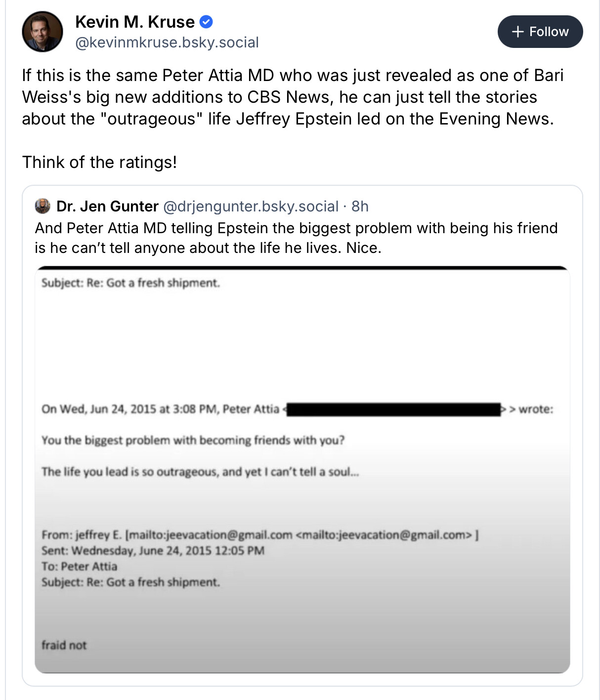Click the top "Subject: Re: Got a fresh shipment" line

(130, 283)
